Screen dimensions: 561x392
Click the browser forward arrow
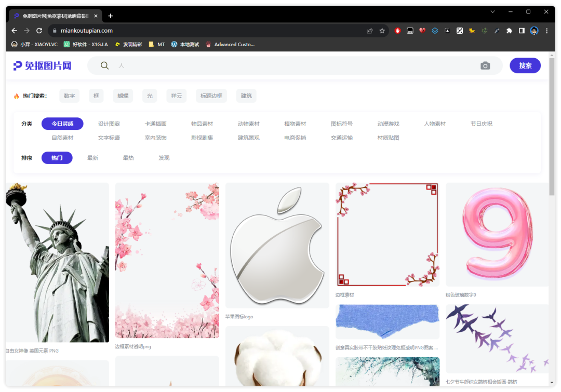(x=27, y=31)
